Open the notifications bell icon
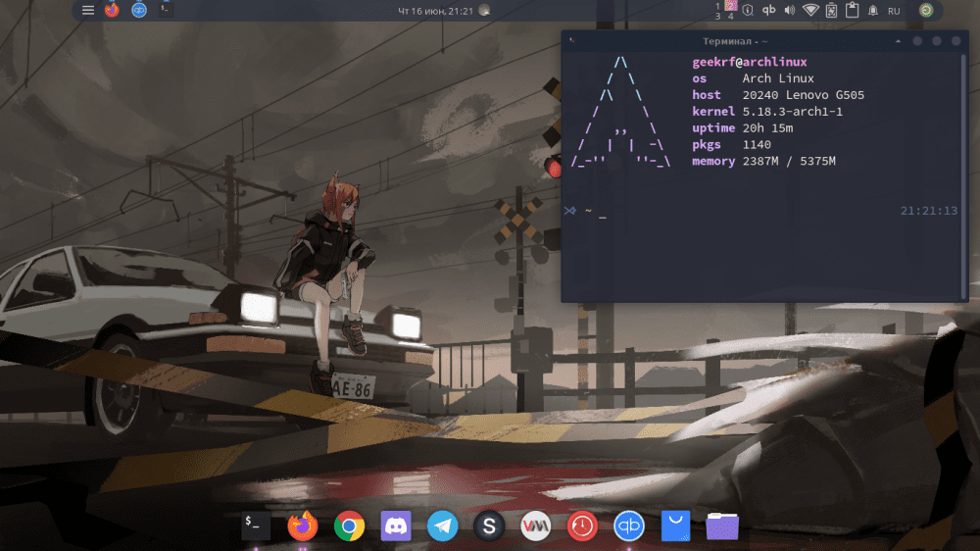The image size is (980, 551). 873,10
